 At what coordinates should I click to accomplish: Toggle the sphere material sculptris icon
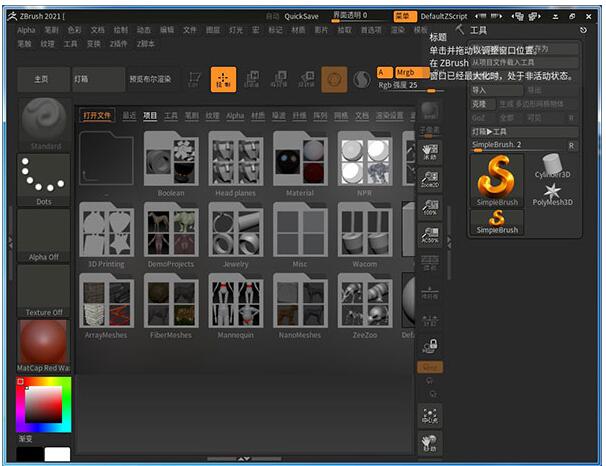[x=362, y=79]
